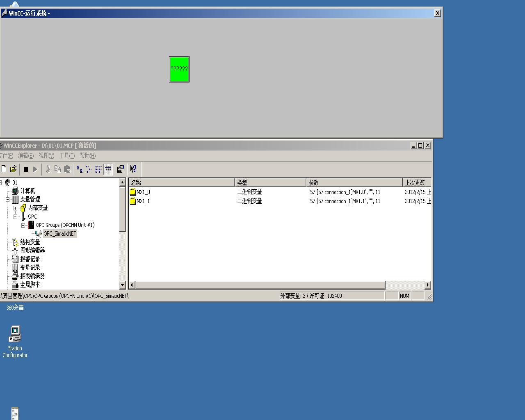Select the OPC tree item label
The image size is (525, 420).
pyautogui.click(x=32, y=217)
